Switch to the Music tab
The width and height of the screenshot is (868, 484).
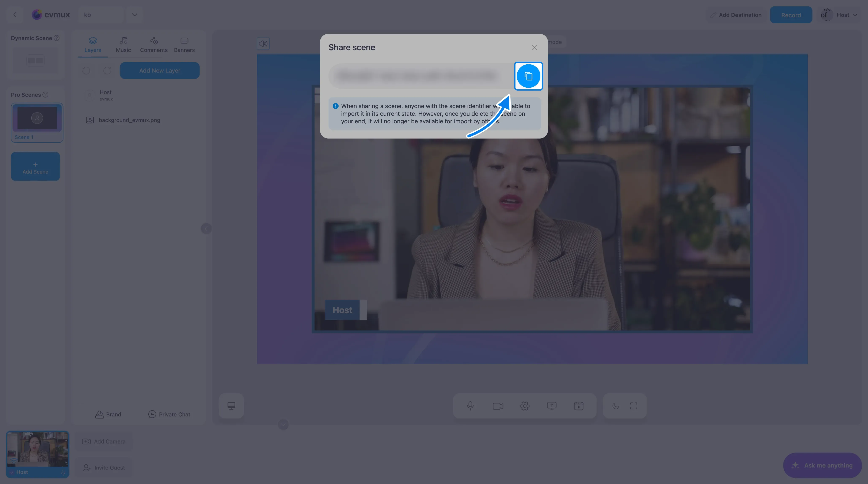pos(123,45)
